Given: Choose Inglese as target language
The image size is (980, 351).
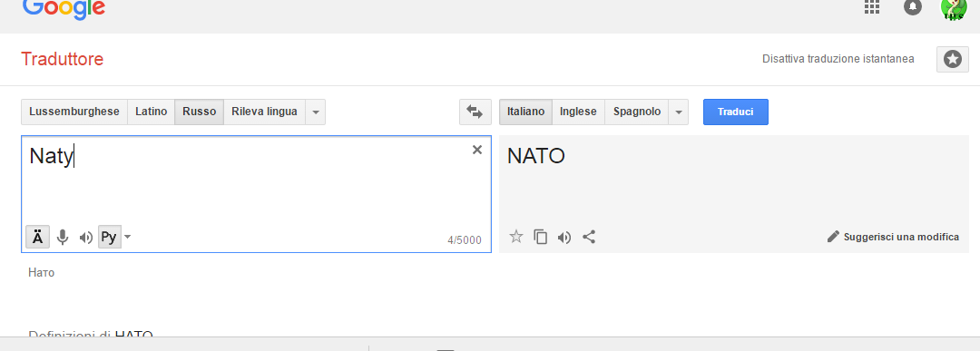Looking at the screenshot, I should (x=578, y=112).
